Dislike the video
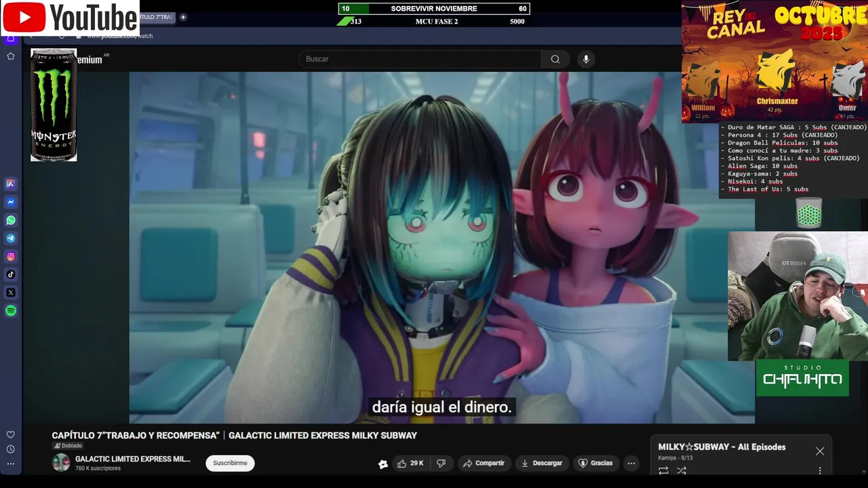The image size is (868, 488). click(x=441, y=463)
